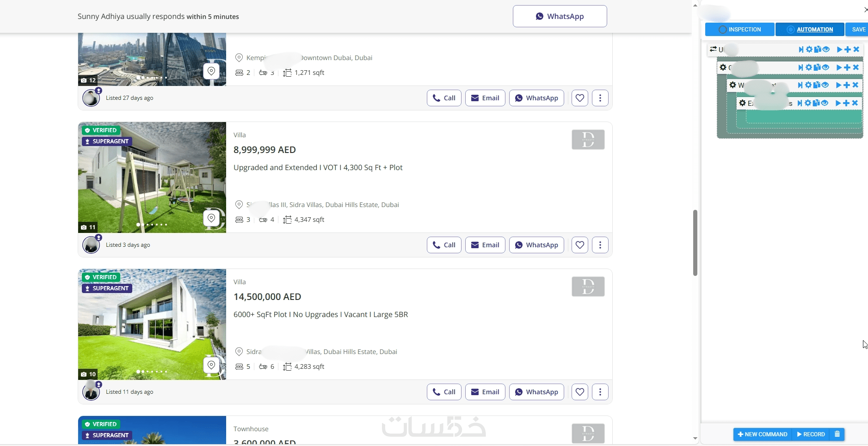Add a command under the W row
The height and width of the screenshot is (446, 868).
click(847, 85)
